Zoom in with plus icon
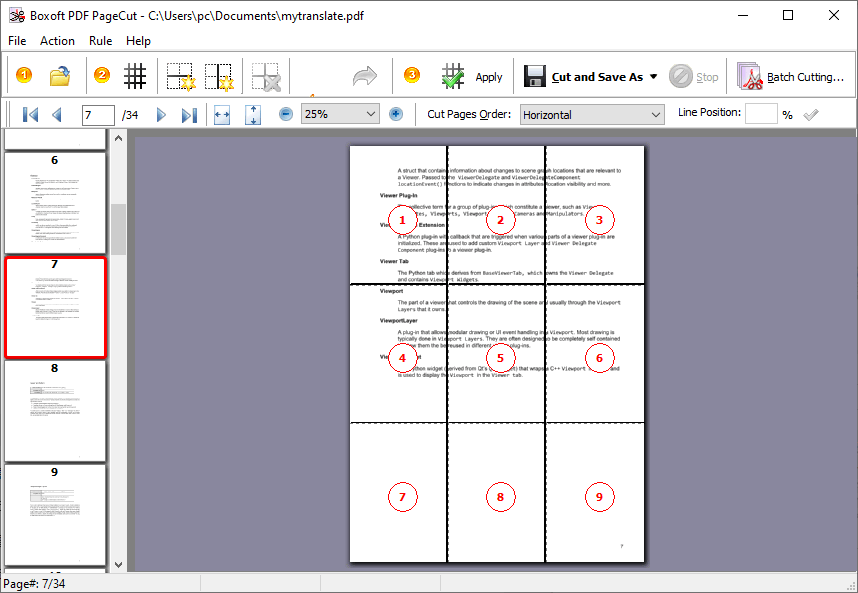The height and width of the screenshot is (593, 858). [396, 114]
